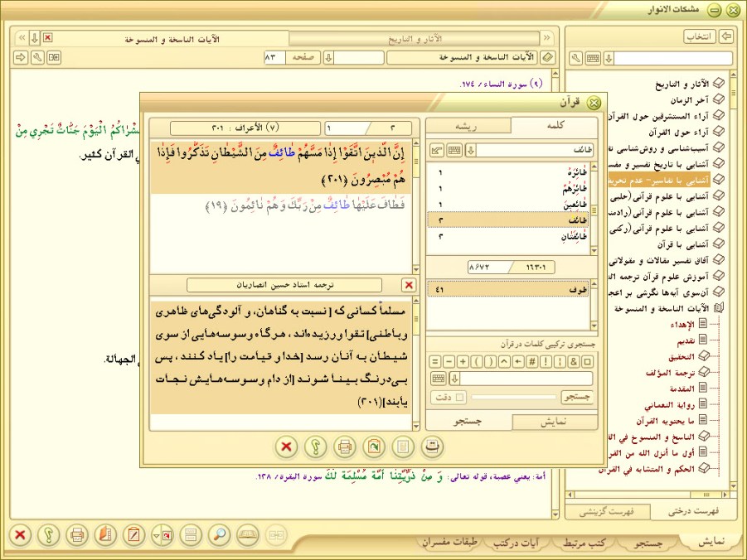Click the green arrow page icon in Quran dialog
The height and width of the screenshot is (560, 747).
[x=373, y=447]
